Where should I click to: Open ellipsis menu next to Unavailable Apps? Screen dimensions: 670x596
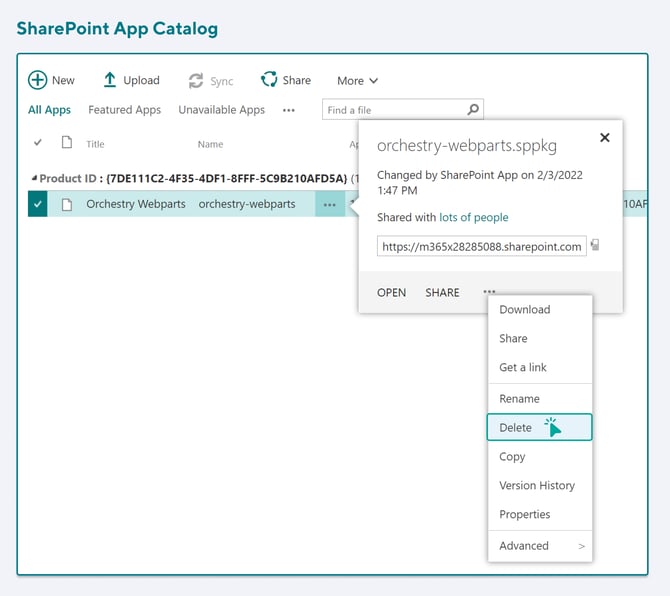click(x=289, y=110)
